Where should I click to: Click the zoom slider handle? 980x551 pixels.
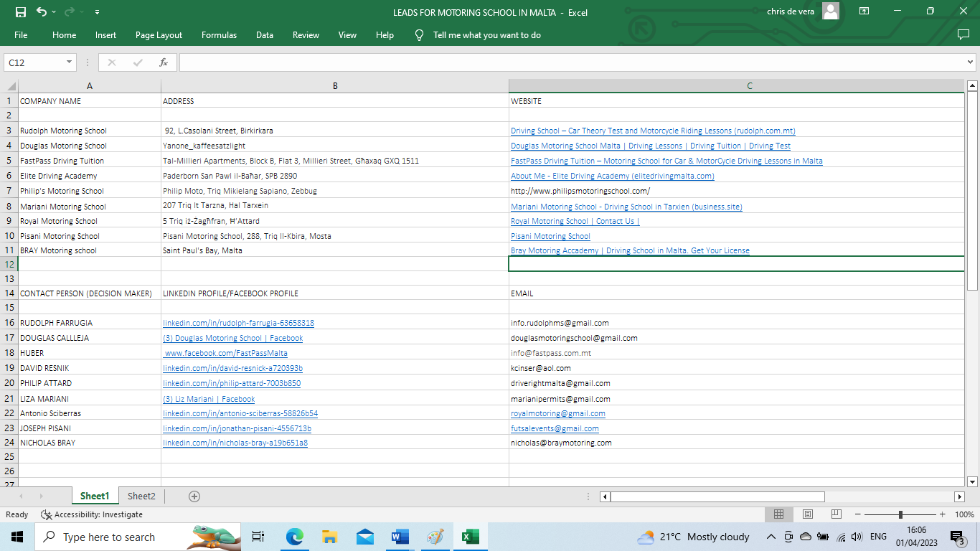pyautogui.click(x=900, y=514)
